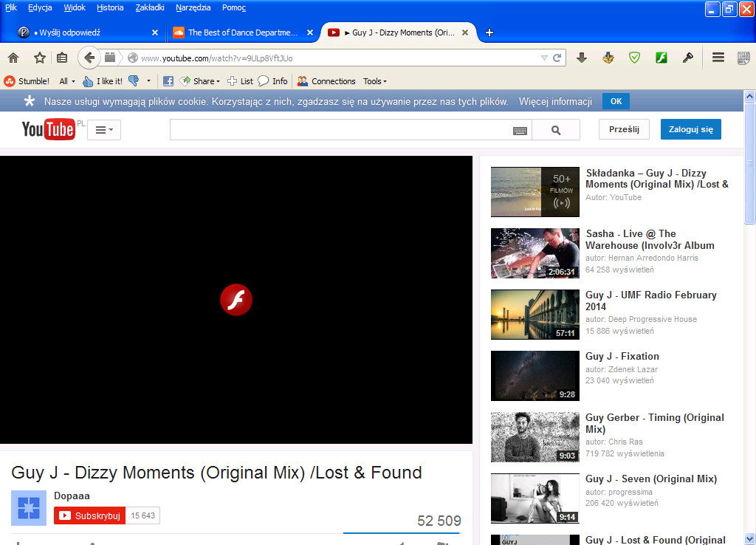Expand the All dropdown in StumbleUpon bar
Image resolution: width=756 pixels, height=545 pixels.
pos(67,81)
